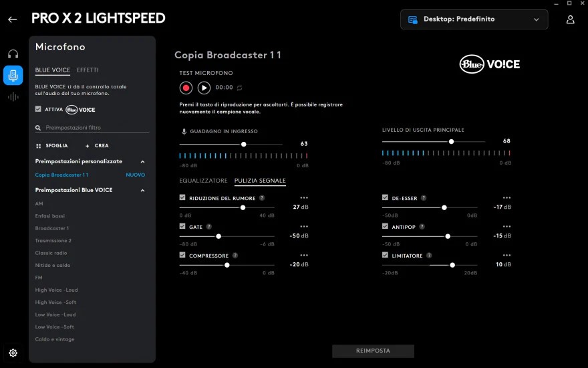Click the Crea preset button
This screenshot has height=368, width=588.
97,146
